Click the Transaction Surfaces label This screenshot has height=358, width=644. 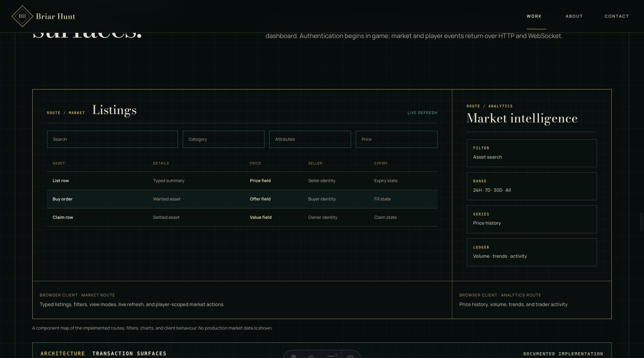(x=129, y=354)
